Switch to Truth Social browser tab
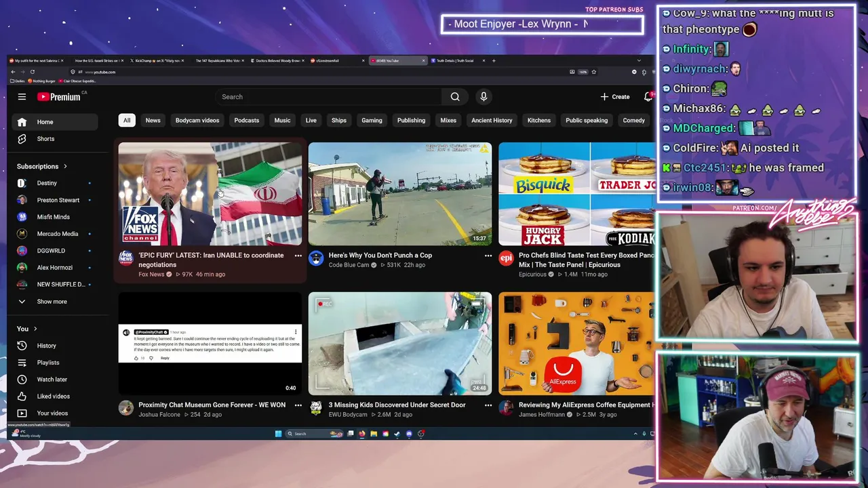The image size is (868, 488). (x=458, y=60)
